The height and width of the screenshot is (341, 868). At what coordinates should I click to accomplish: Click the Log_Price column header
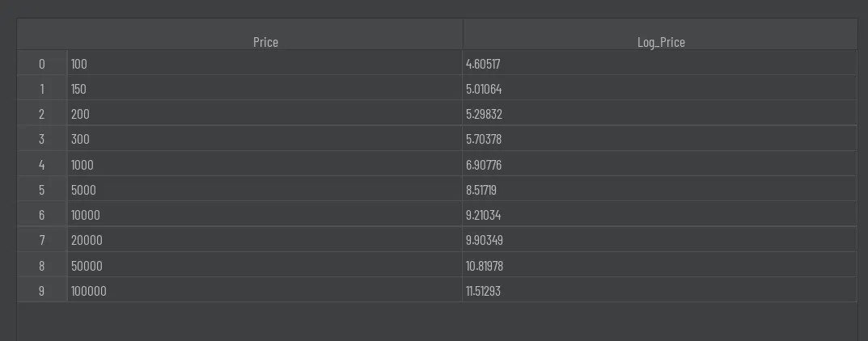point(660,42)
